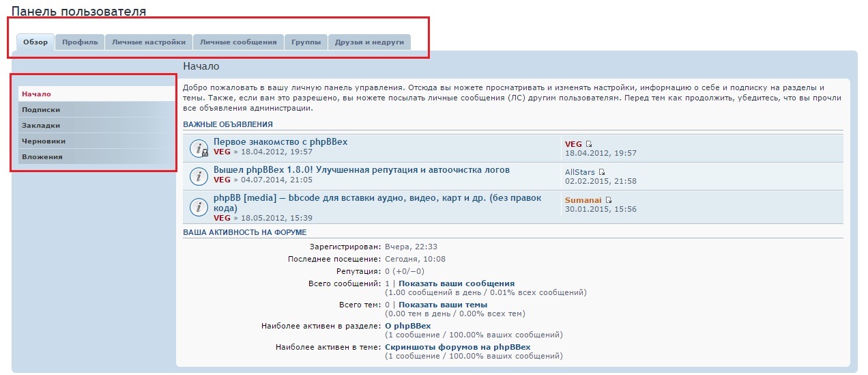
Task: Open the topic Первое знакомство с phpBBex
Action: point(280,142)
